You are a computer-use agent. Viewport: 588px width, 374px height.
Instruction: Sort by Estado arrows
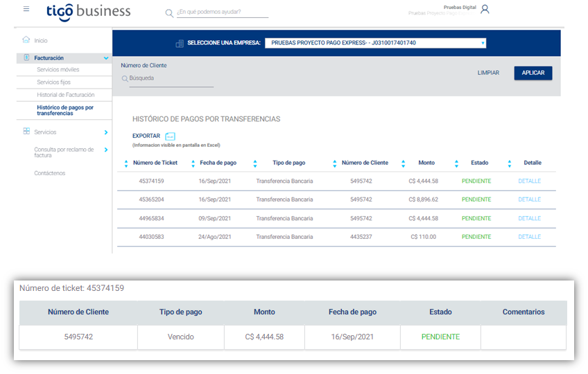[456, 163]
